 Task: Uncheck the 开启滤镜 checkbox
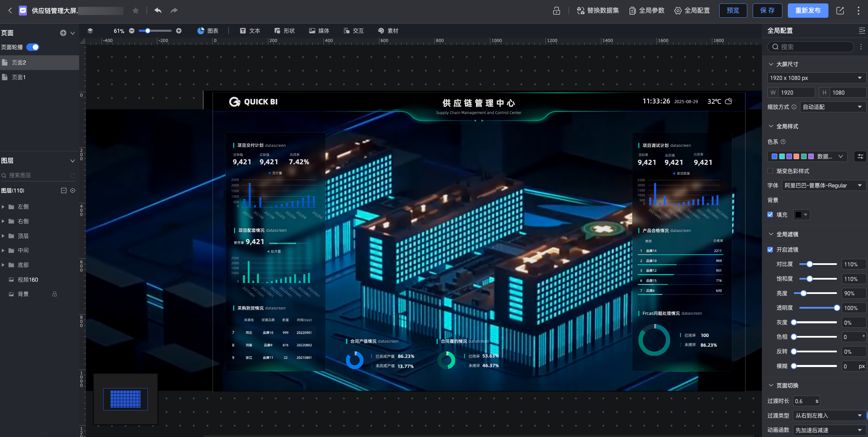[x=770, y=250]
